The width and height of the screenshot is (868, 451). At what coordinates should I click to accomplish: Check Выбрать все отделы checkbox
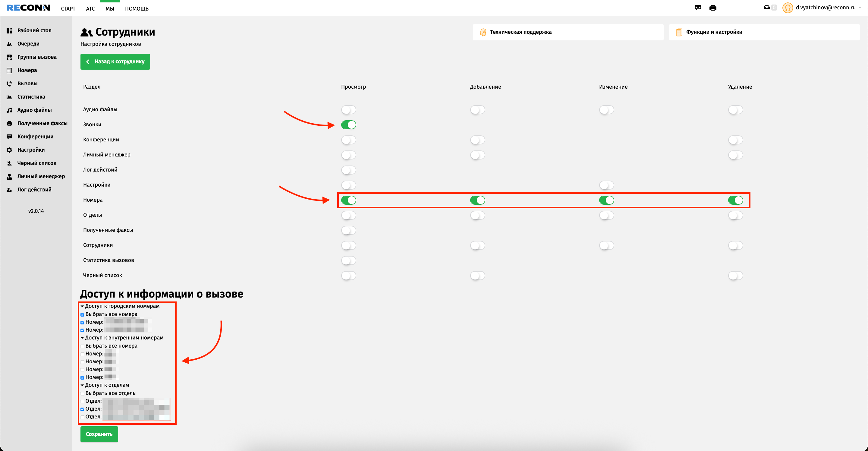pos(82,393)
